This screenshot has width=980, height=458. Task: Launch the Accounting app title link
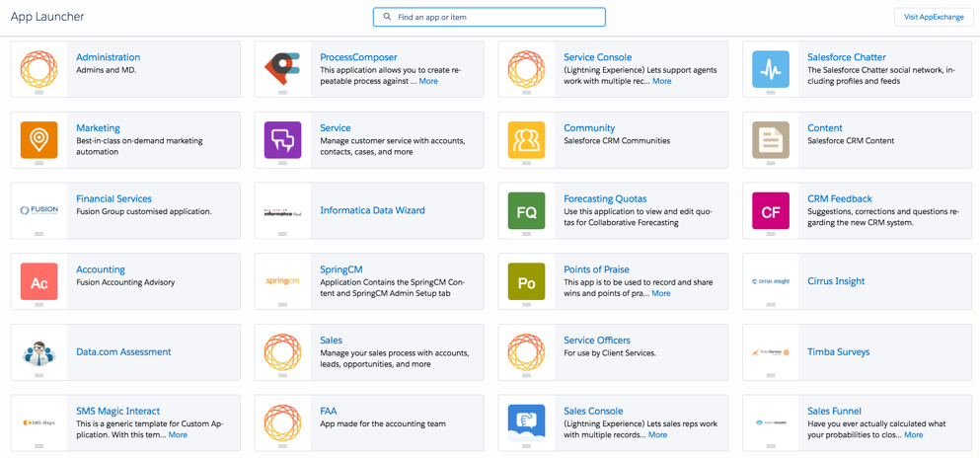coord(101,269)
